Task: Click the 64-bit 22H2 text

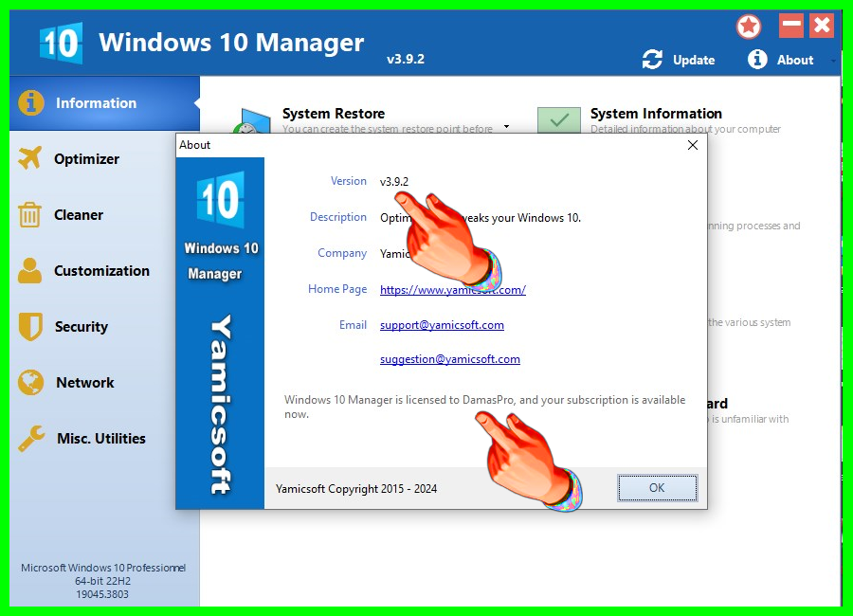Action: [x=102, y=581]
